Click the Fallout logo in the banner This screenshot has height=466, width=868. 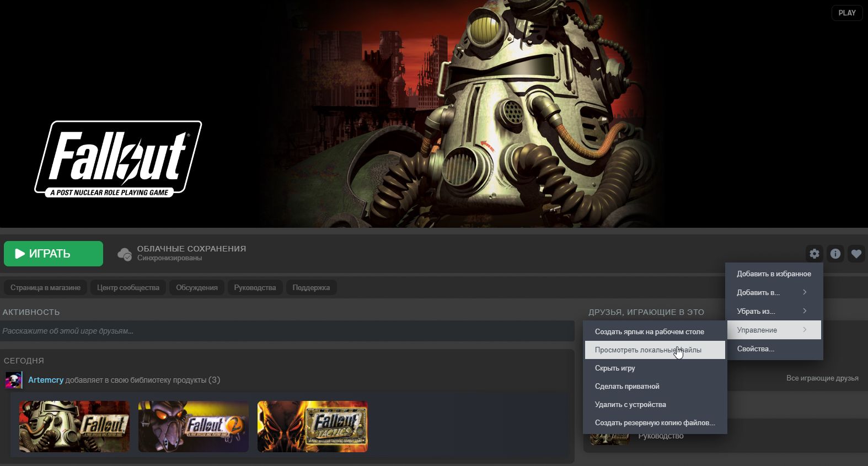point(118,159)
